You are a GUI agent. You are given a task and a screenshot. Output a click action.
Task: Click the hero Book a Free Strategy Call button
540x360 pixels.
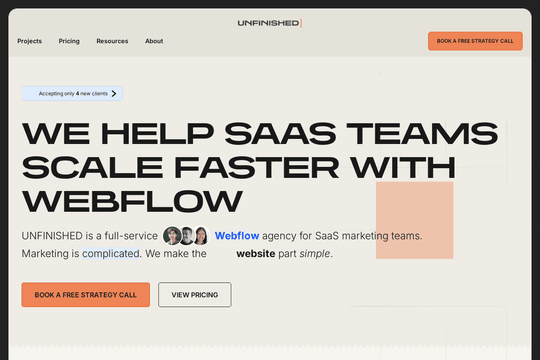[x=86, y=295]
